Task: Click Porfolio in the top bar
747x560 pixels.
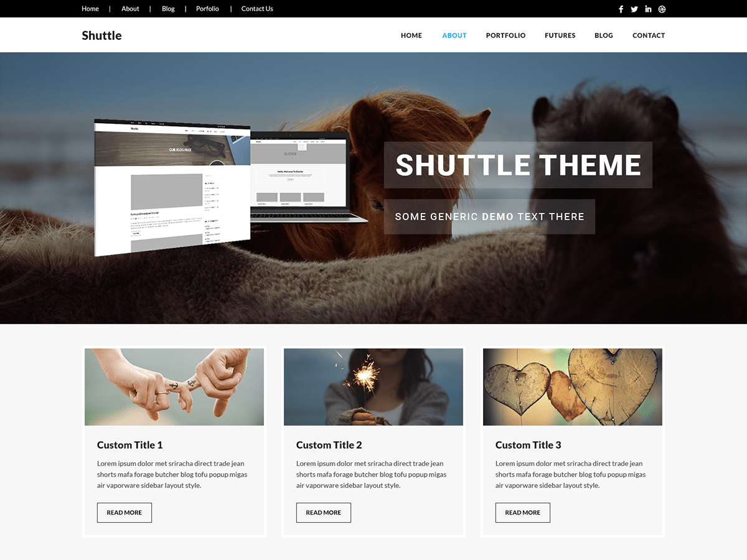Action: click(207, 9)
